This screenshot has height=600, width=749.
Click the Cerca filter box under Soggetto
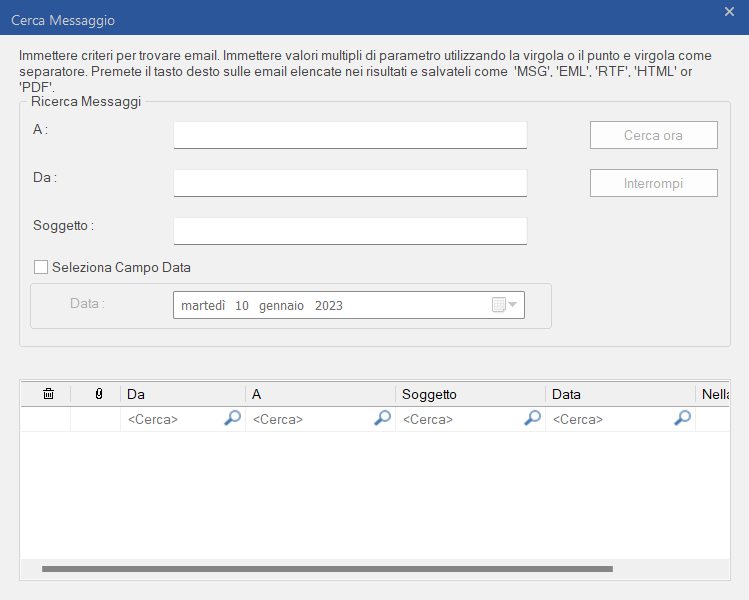click(458, 420)
